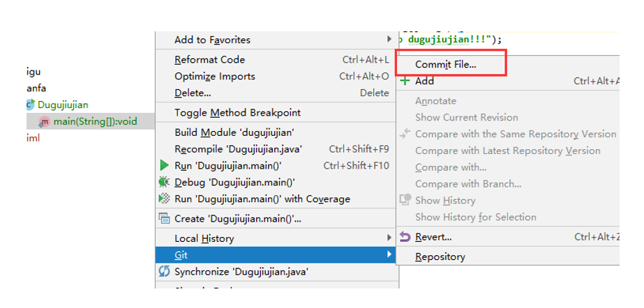Click the Run with Coverage icon
The image size is (644, 308).
click(164, 199)
